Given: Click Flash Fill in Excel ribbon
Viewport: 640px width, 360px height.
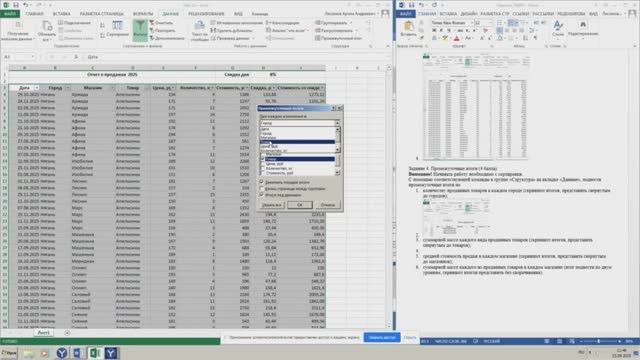Looking at the screenshot, I should [236, 23].
